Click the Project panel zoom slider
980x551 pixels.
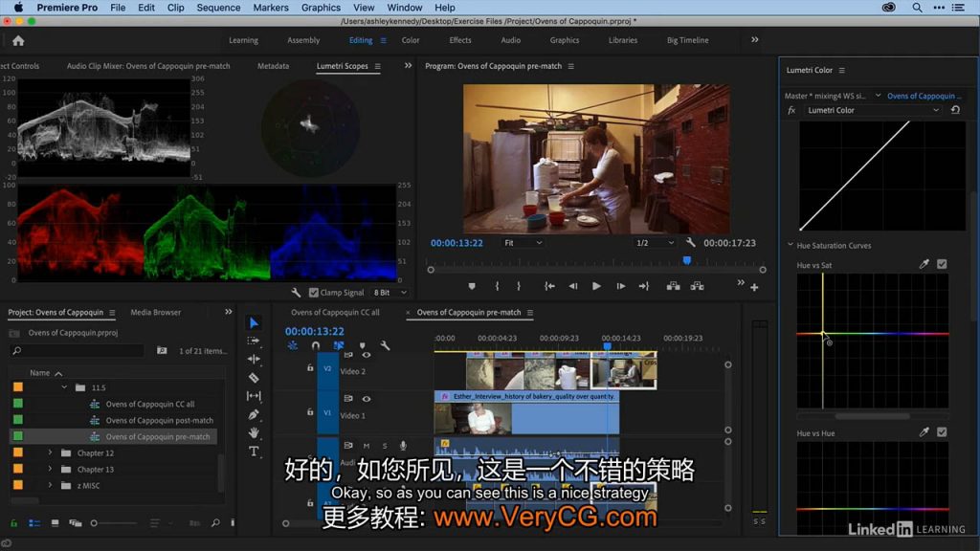pyautogui.click(x=113, y=523)
